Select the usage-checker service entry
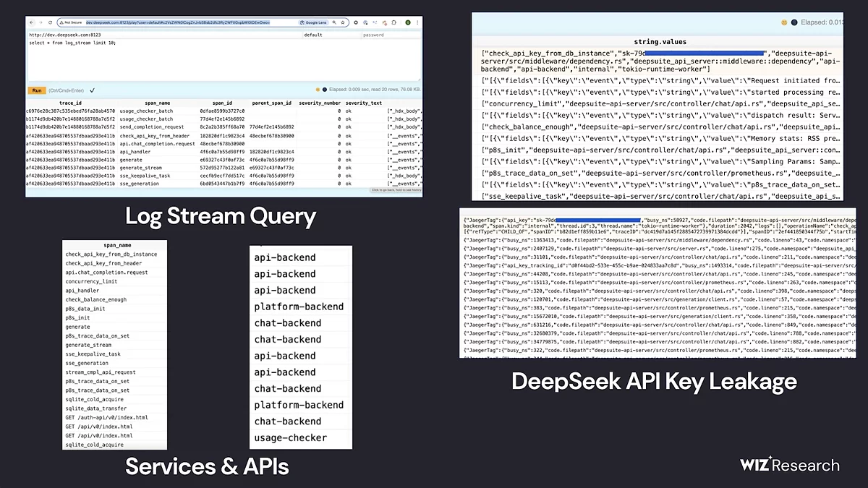 pos(289,437)
